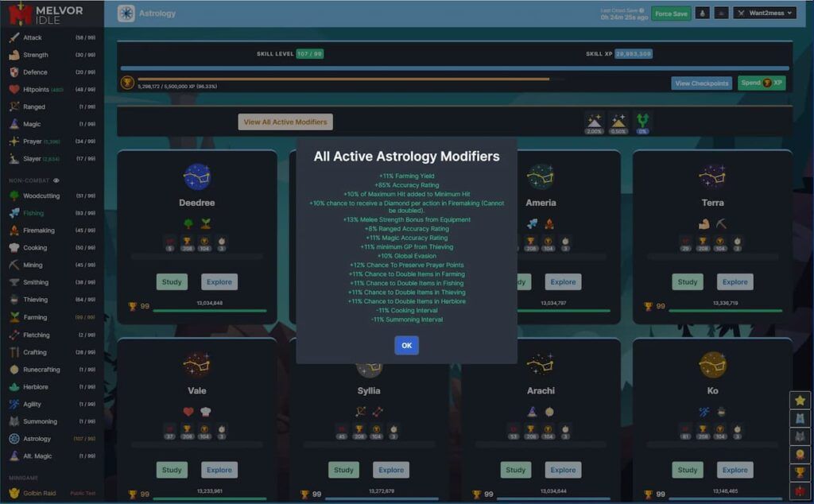
Task: Go to the Golbin Raid minigame
Action: pyautogui.click(x=38, y=494)
